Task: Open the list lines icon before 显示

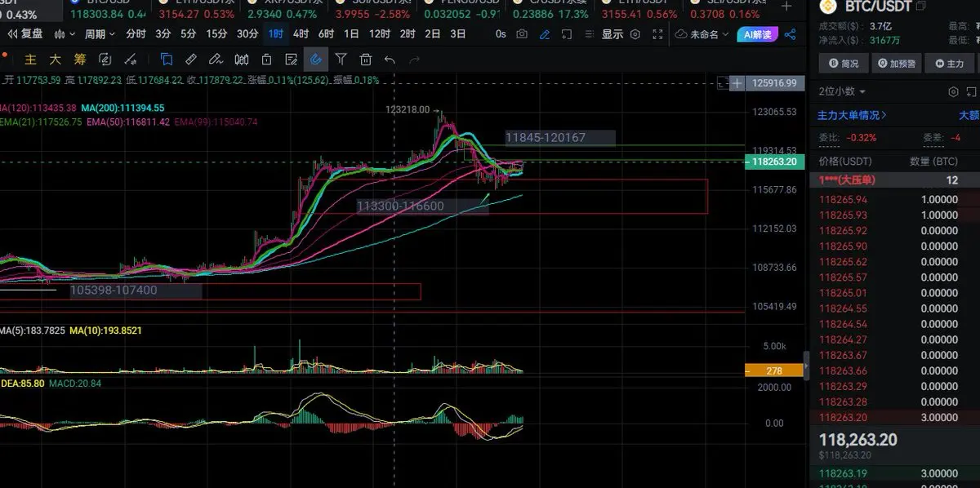Action: pyautogui.click(x=588, y=34)
